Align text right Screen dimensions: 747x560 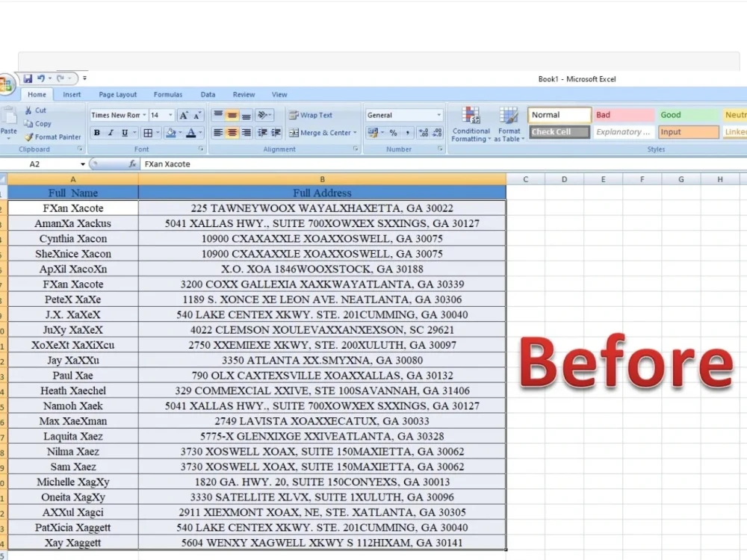click(x=247, y=133)
